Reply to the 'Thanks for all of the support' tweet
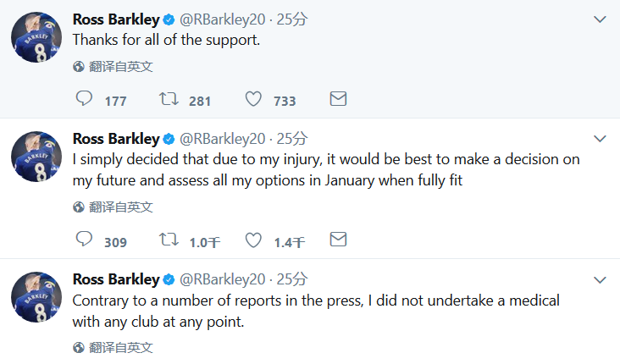Image resolution: width=620 pixels, height=364 pixels. [84, 98]
